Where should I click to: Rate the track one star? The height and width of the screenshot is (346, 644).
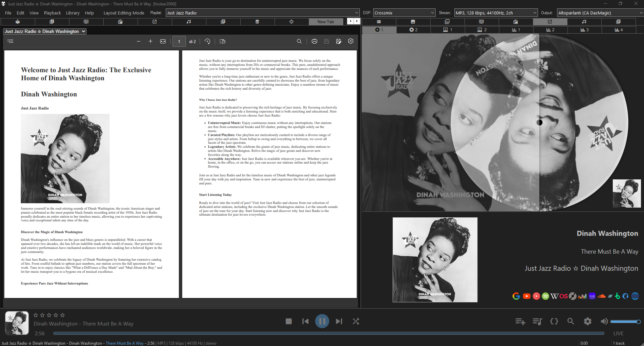36,315
